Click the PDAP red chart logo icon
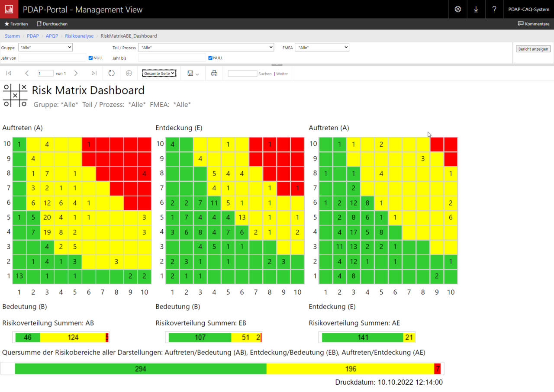 [x=9, y=9]
